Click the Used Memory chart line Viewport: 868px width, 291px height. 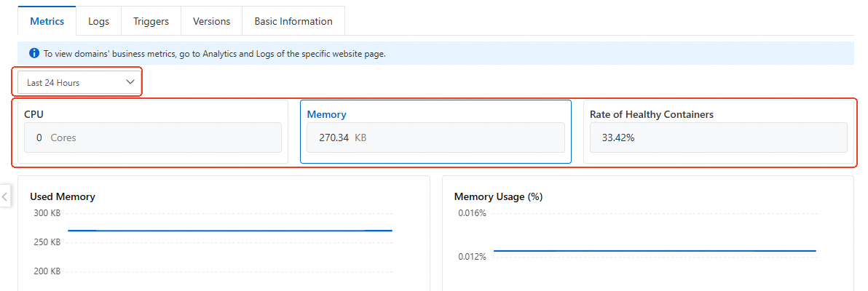(x=230, y=231)
